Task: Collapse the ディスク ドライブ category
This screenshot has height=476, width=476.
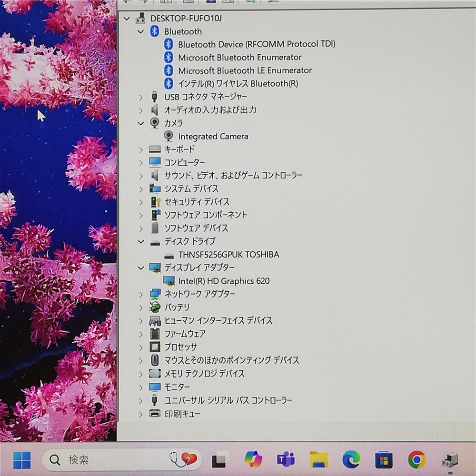Action: [x=140, y=242]
